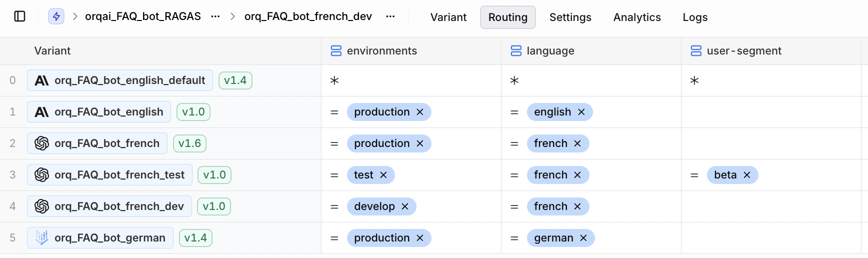The width and height of the screenshot is (868, 258).
Task: Switch to the Variant tab
Action: 448,17
